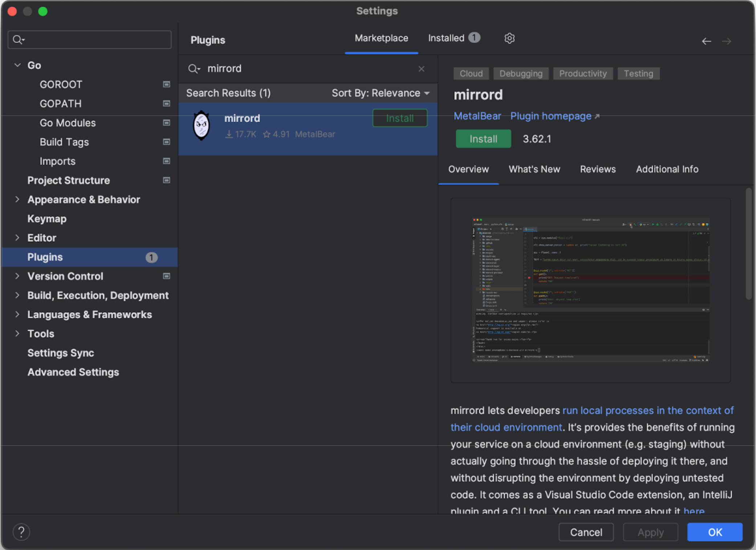Expand the Appearance & Behavior section

pos(17,199)
